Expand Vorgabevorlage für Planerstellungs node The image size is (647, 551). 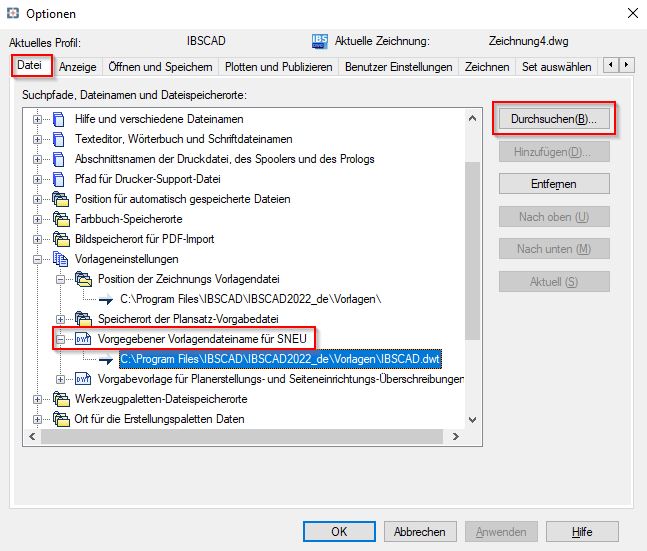[x=60, y=379]
